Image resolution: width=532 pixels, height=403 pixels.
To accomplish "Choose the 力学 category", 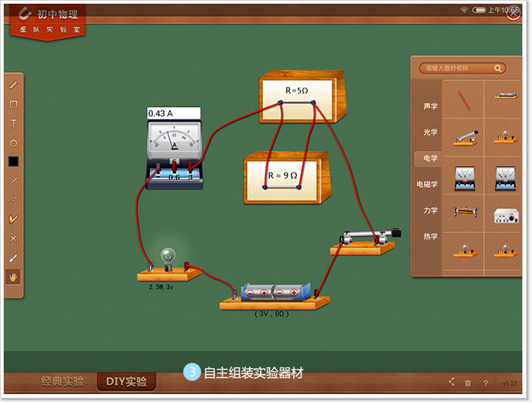I will [x=430, y=211].
